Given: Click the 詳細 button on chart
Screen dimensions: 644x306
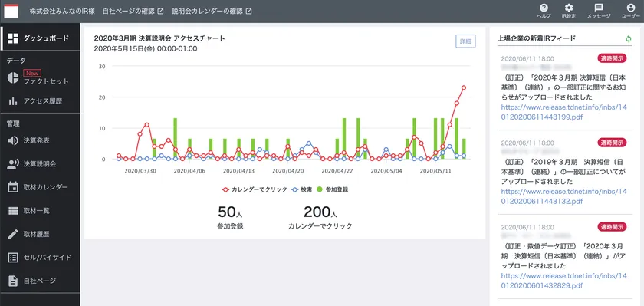Looking at the screenshot, I should point(465,41).
